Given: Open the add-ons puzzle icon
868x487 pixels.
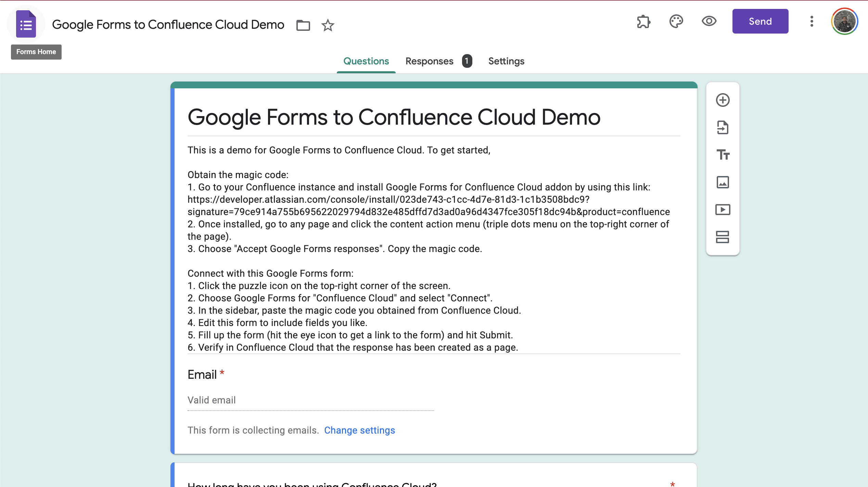Looking at the screenshot, I should click(x=643, y=22).
